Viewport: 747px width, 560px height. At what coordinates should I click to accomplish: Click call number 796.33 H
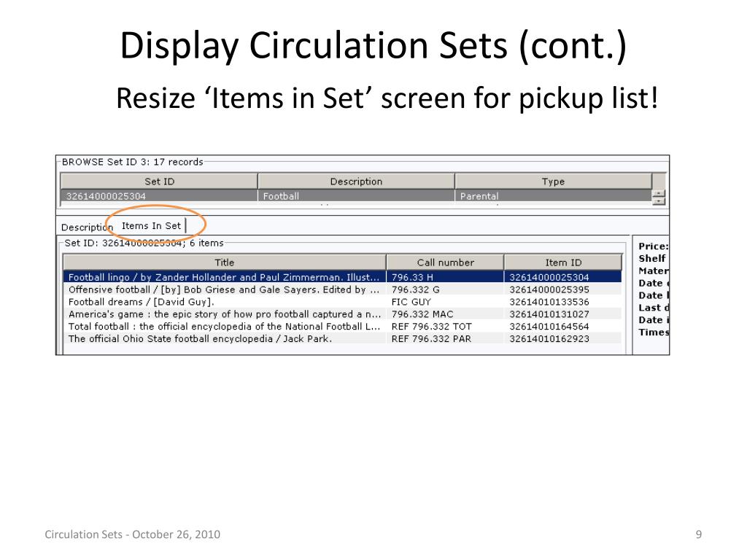[445, 277]
